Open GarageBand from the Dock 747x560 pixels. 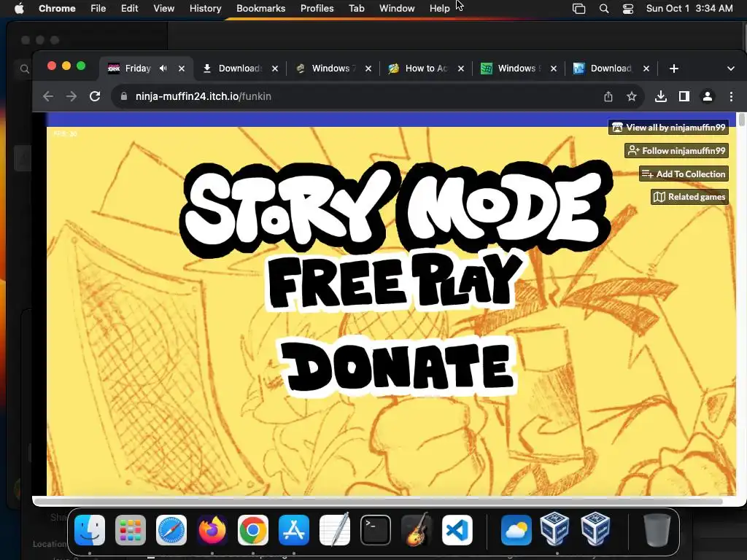[x=417, y=530]
